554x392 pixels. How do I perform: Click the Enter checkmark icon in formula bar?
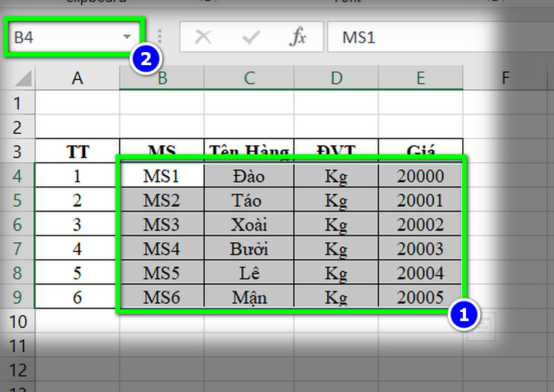[x=251, y=37]
